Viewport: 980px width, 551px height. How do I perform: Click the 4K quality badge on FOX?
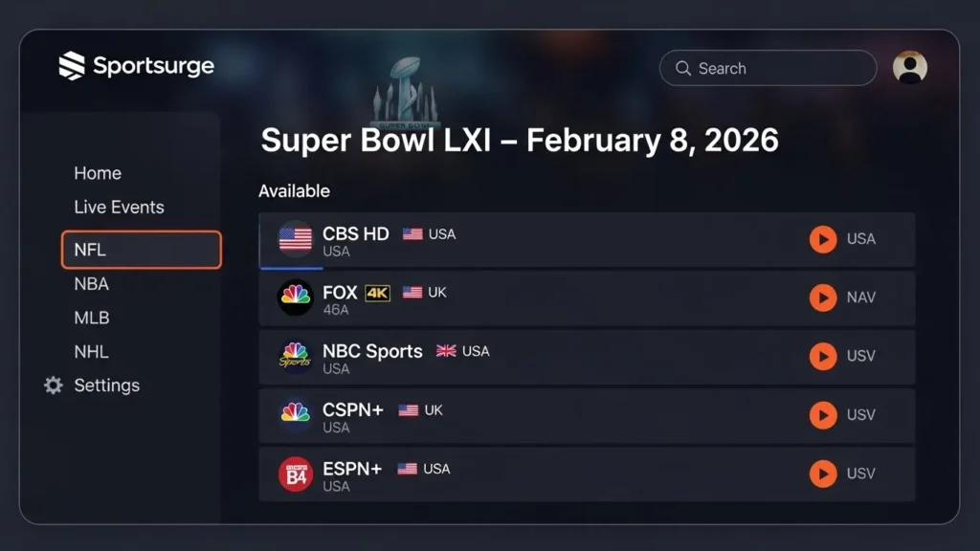(x=375, y=291)
